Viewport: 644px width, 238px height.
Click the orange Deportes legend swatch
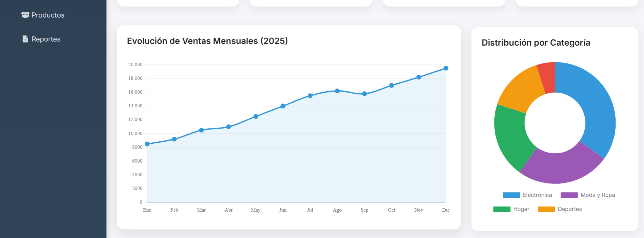(546, 209)
